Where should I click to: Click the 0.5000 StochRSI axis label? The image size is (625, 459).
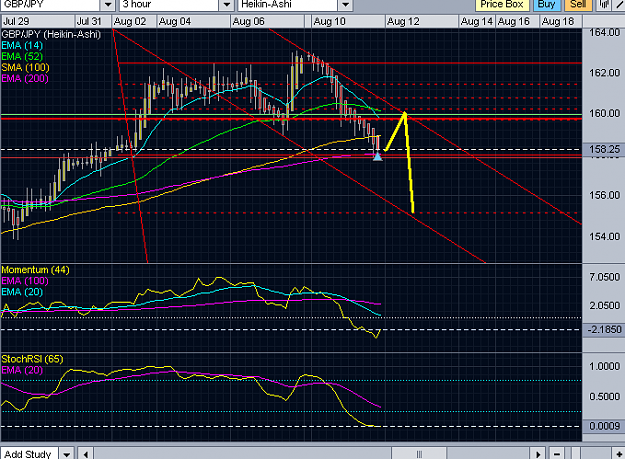click(605, 396)
